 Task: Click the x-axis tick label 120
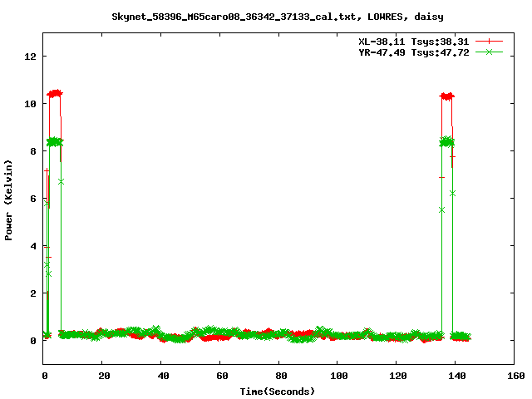click(398, 376)
